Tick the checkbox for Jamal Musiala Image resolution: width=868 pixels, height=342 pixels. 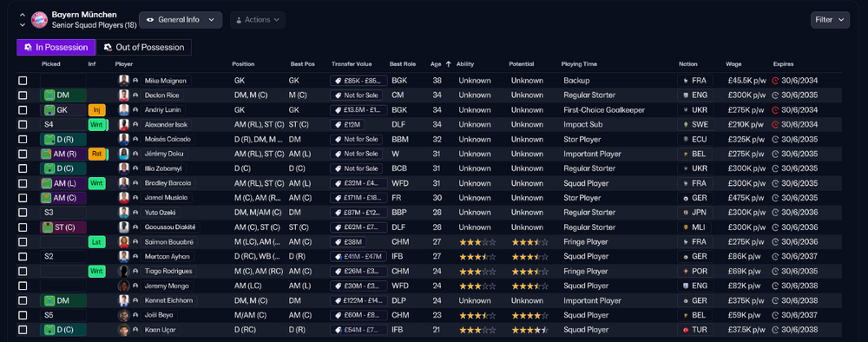tap(23, 198)
